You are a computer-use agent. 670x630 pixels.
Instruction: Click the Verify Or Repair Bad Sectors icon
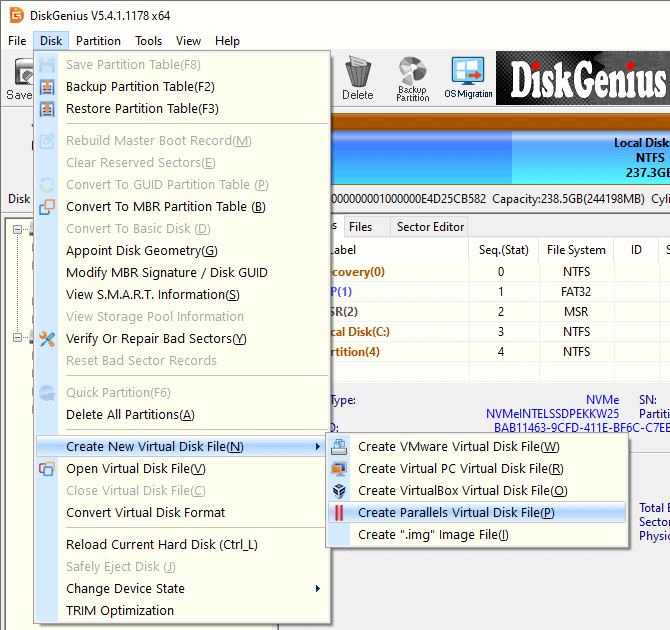47,339
